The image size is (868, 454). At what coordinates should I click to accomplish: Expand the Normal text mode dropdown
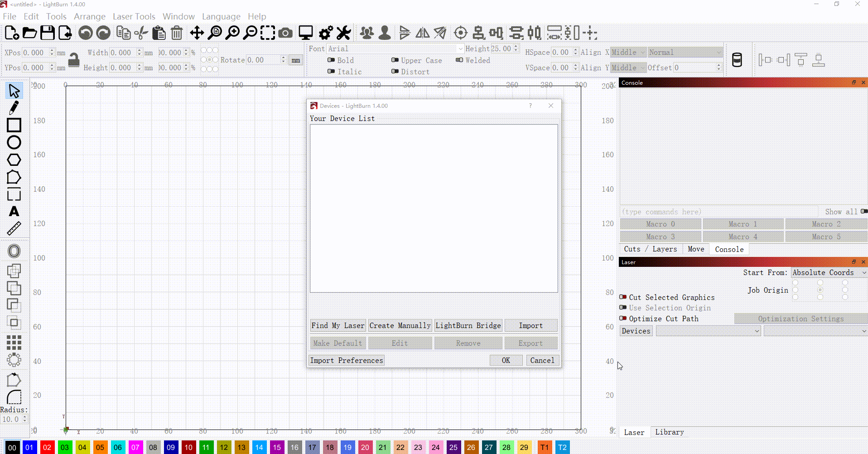tap(685, 53)
